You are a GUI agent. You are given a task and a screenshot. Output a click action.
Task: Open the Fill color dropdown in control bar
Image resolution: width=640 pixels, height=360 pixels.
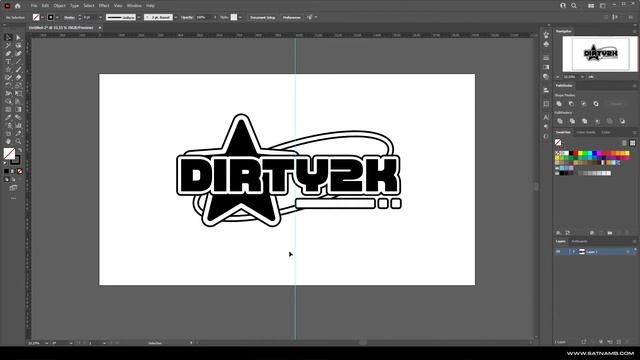click(42, 18)
